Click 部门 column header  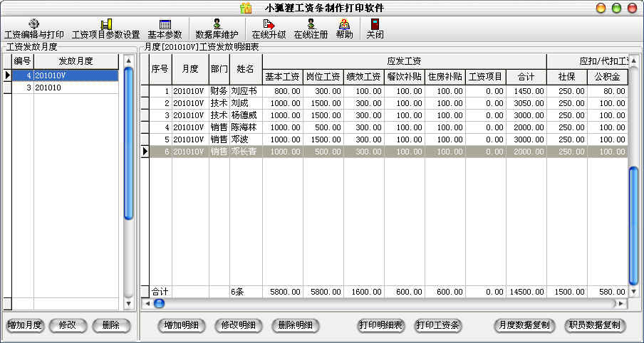click(219, 69)
